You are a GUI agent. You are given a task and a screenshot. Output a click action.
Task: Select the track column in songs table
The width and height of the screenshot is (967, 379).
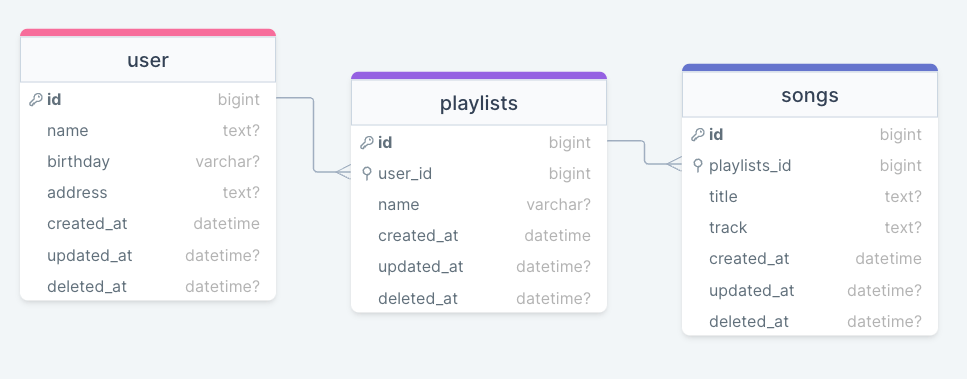coord(810,227)
